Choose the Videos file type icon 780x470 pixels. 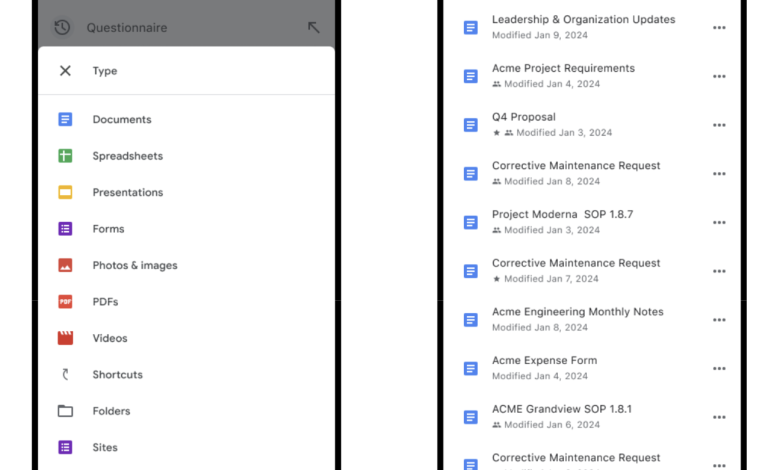65,338
